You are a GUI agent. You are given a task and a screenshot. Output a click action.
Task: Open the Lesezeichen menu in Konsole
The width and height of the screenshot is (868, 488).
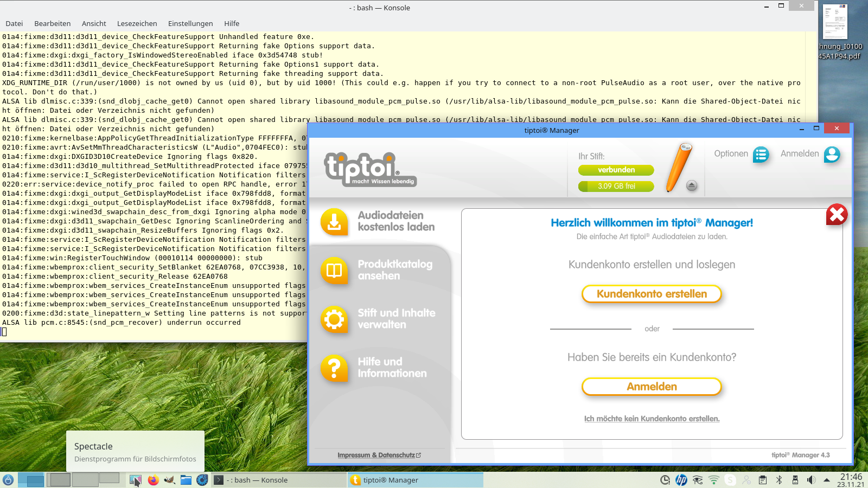click(137, 23)
